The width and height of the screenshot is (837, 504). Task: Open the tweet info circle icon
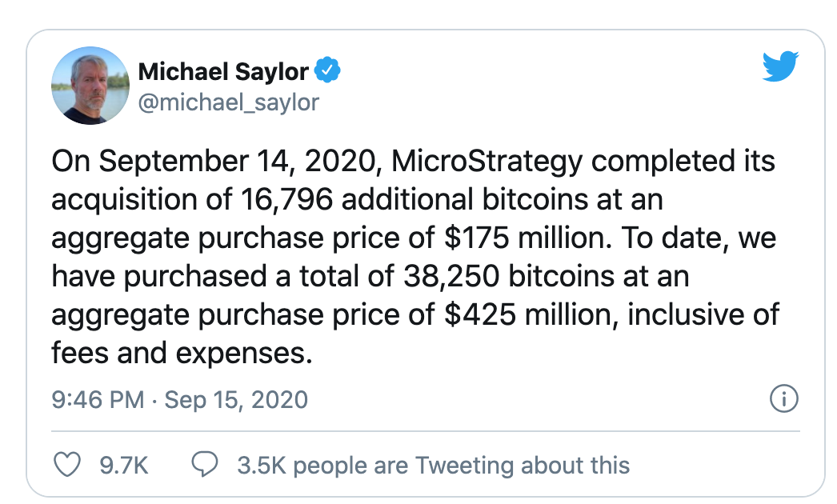pos(784,399)
